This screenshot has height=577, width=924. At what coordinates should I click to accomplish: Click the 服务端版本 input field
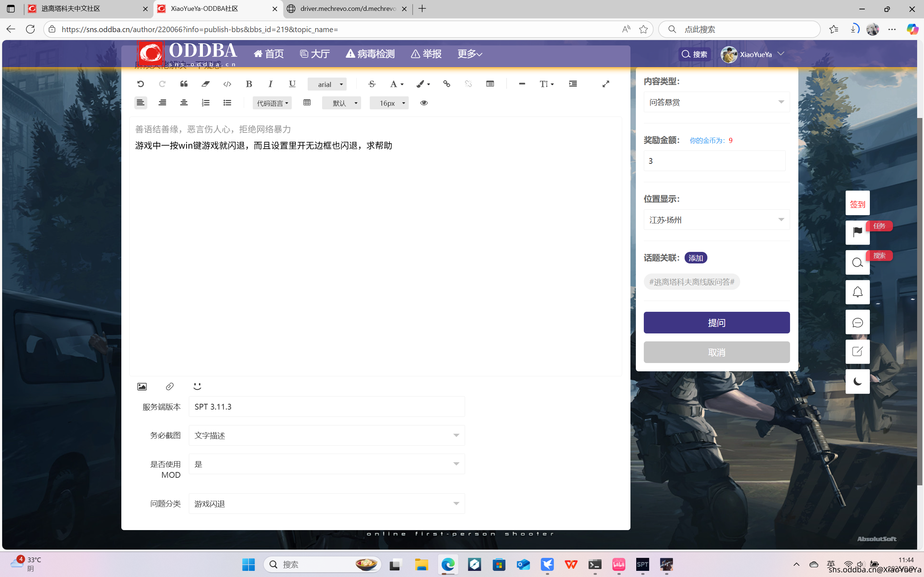click(x=327, y=406)
